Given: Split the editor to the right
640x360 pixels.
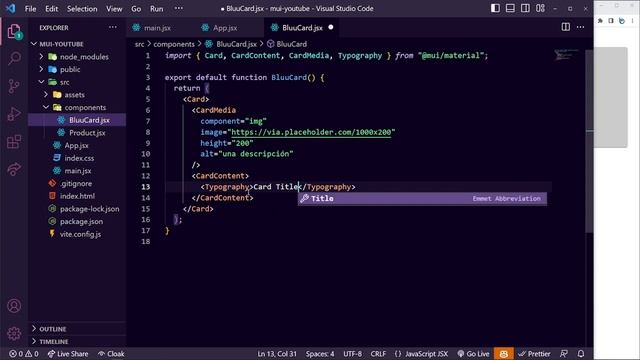Looking at the screenshot, I should (566, 27).
